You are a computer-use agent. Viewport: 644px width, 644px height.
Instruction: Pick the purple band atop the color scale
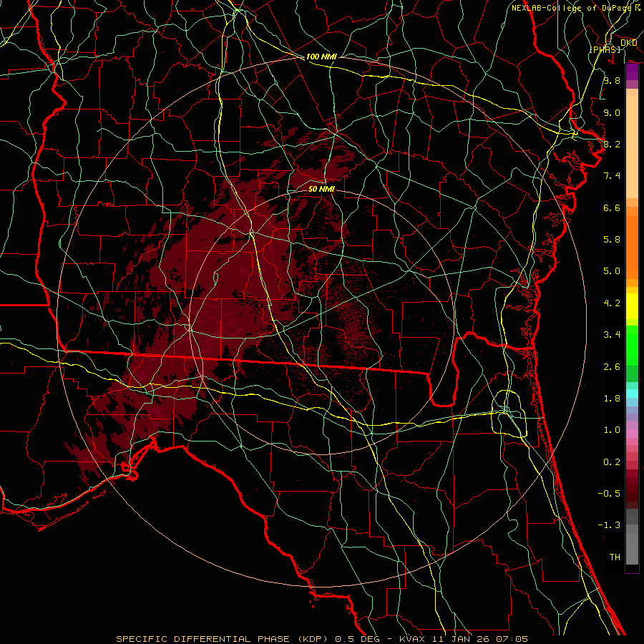(632, 72)
